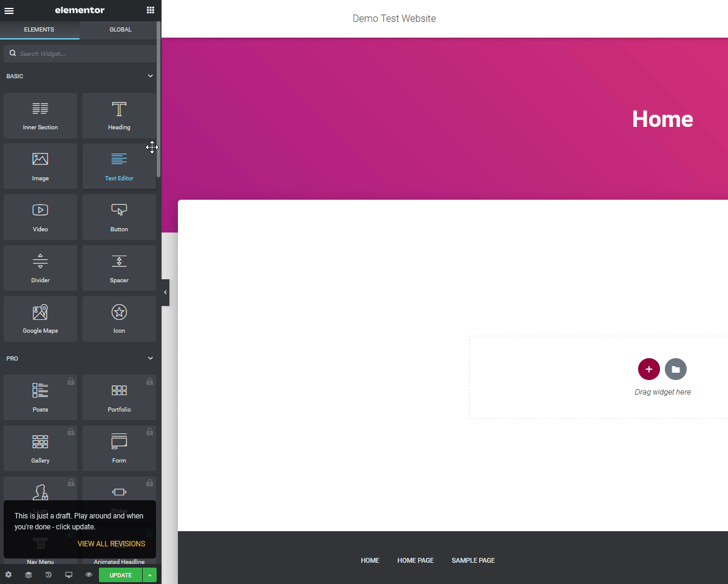Image resolution: width=728 pixels, height=584 pixels.
Task: Select the Google Maps widget
Action: 41,319
